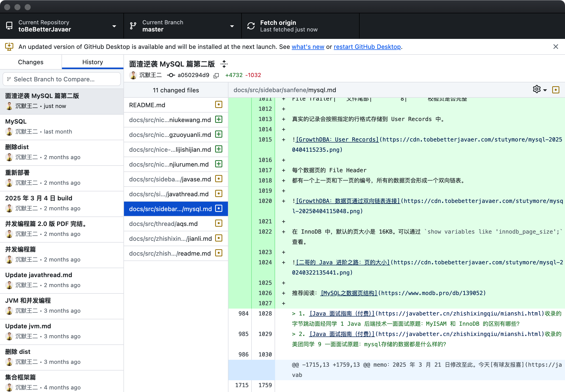
Task: Click the yellow indicator icon right of the gear
Action: coord(556,90)
